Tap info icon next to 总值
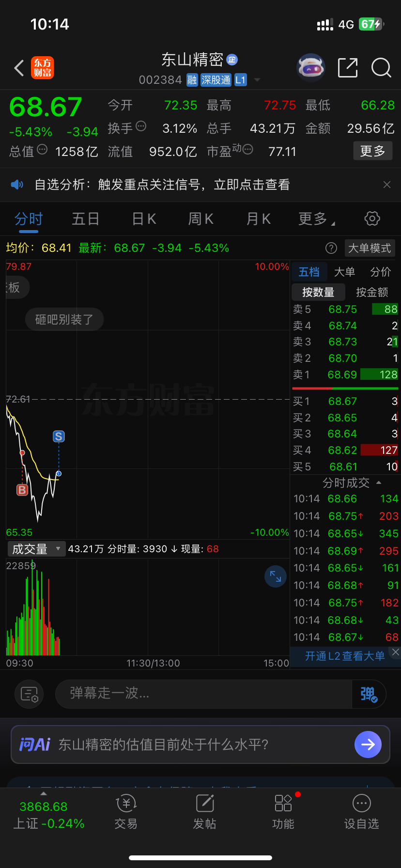The image size is (401, 868). pos(42,149)
